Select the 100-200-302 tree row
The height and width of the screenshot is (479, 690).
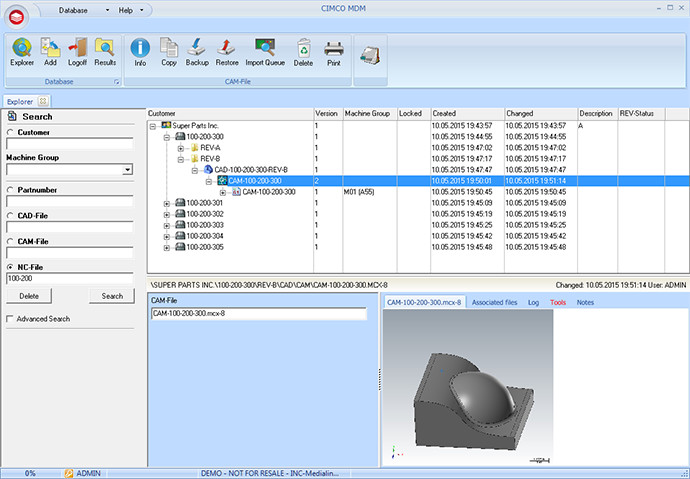click(x=418, y=214)
